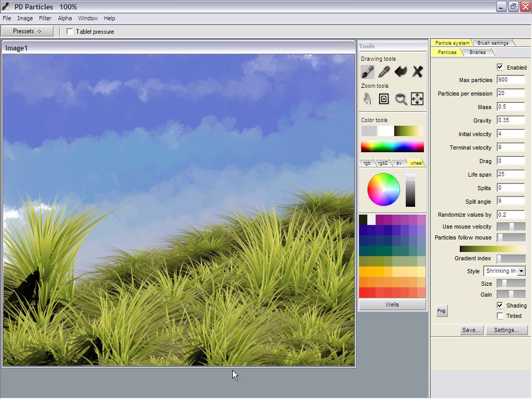Screen dimensions: 532x399
Task: Select the eyedropper color picker tool
Action: pyautogui.click(x=384, y=71)
